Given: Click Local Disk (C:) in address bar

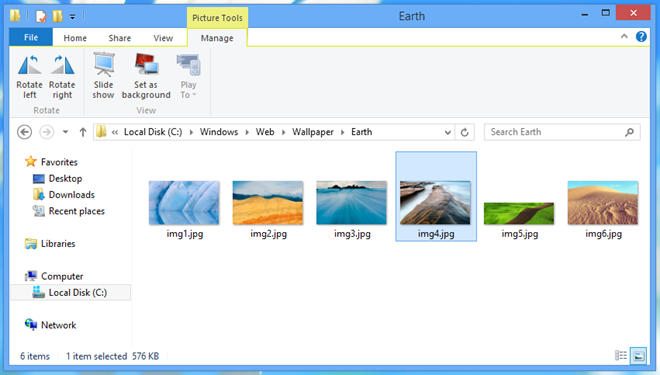Looking at the screenshot, I should click(153, 132).
